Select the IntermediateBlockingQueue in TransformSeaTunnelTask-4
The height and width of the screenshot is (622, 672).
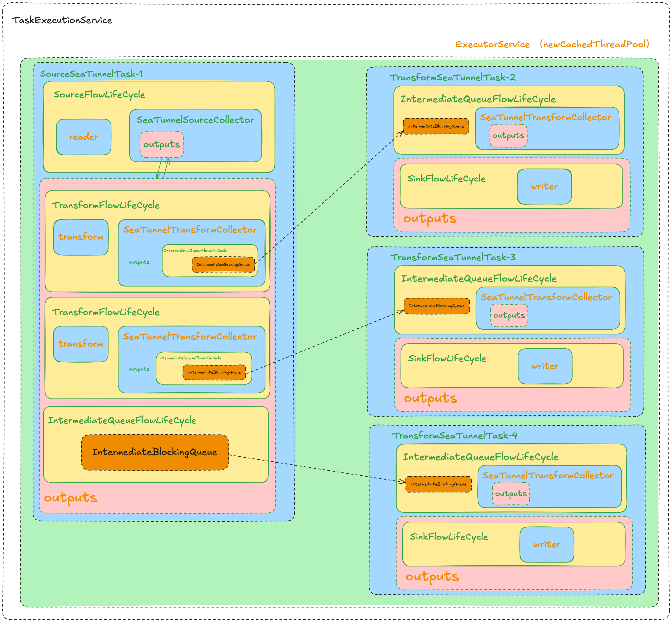pos(438,484)
